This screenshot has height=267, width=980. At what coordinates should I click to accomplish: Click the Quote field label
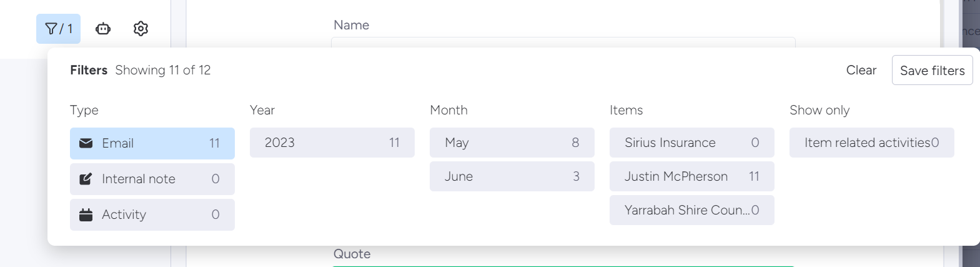point(352,254)
